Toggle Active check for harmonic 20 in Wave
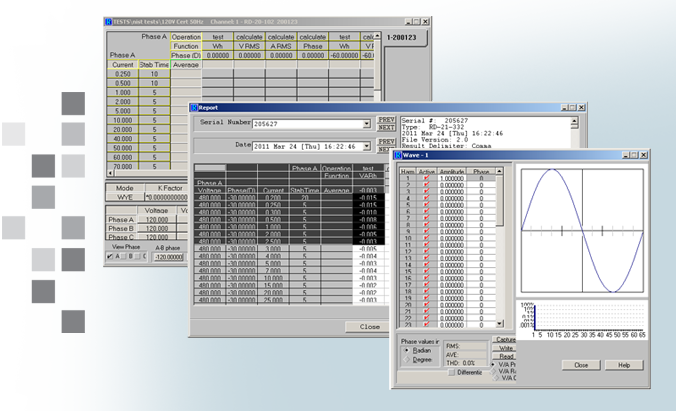The width and height of the screenshot is (676, 411). [x=426, y=304]
